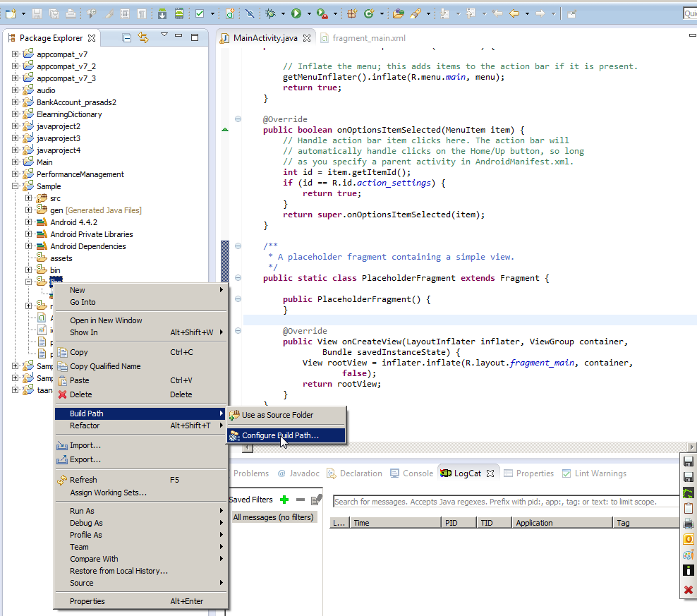Open the fragment_main.xml editor tab

(x=368, y=38)
